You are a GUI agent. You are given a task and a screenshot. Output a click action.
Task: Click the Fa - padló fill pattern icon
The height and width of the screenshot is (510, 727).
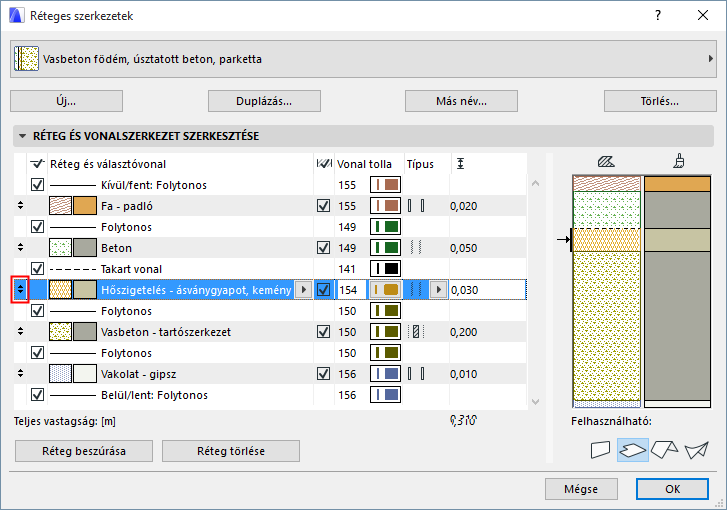pyautogui.click(x=60, y=206)
